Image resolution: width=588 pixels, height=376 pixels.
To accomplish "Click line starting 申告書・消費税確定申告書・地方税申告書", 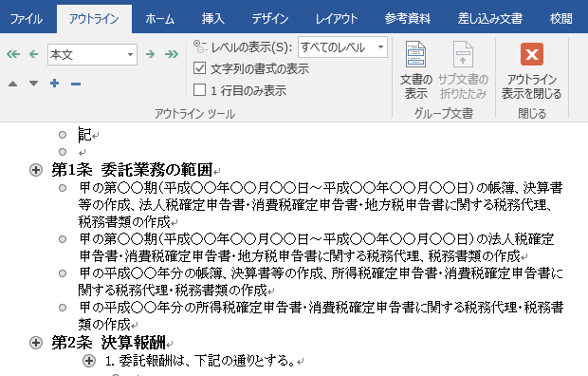I will (300, 256).
